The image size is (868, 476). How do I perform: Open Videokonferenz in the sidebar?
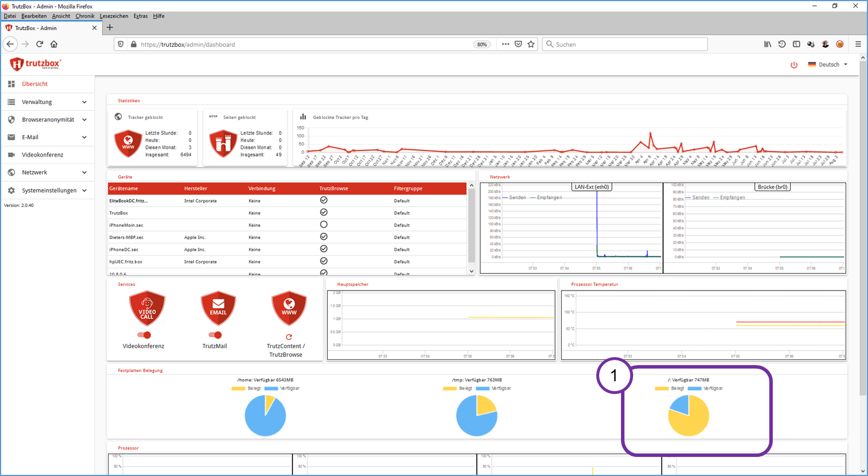point(47,155)
